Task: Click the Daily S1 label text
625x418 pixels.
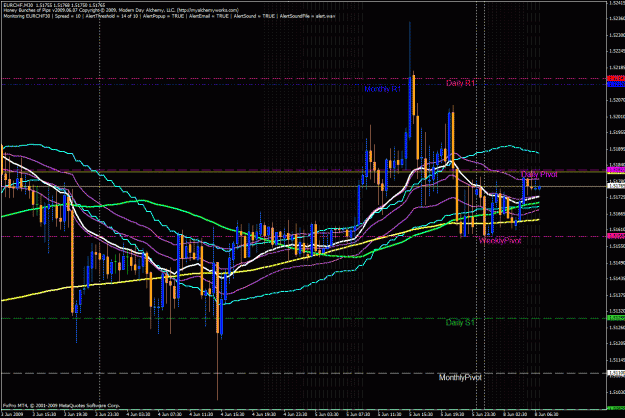Action: coord(460,322)
